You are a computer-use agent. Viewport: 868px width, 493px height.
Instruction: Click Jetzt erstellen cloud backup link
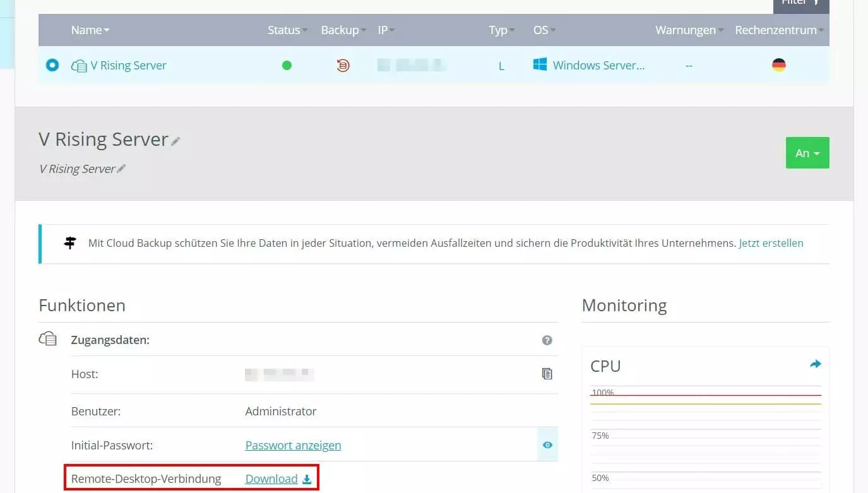(771, 243)
